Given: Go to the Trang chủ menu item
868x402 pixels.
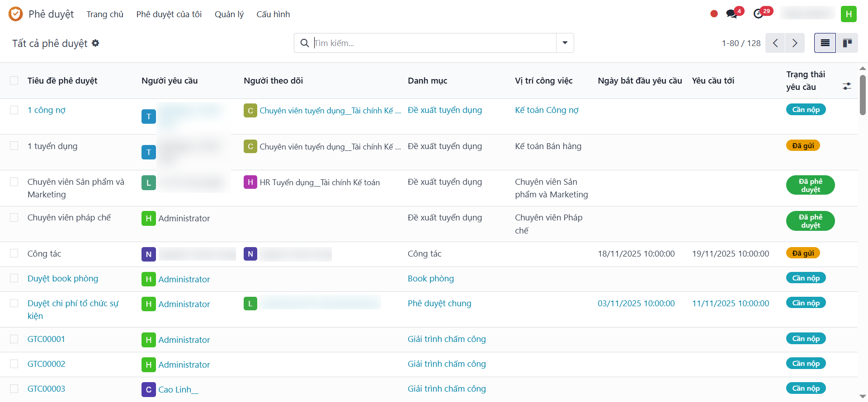Looking at the screenshot, I should pyautogui.click(x=105, y=14).
